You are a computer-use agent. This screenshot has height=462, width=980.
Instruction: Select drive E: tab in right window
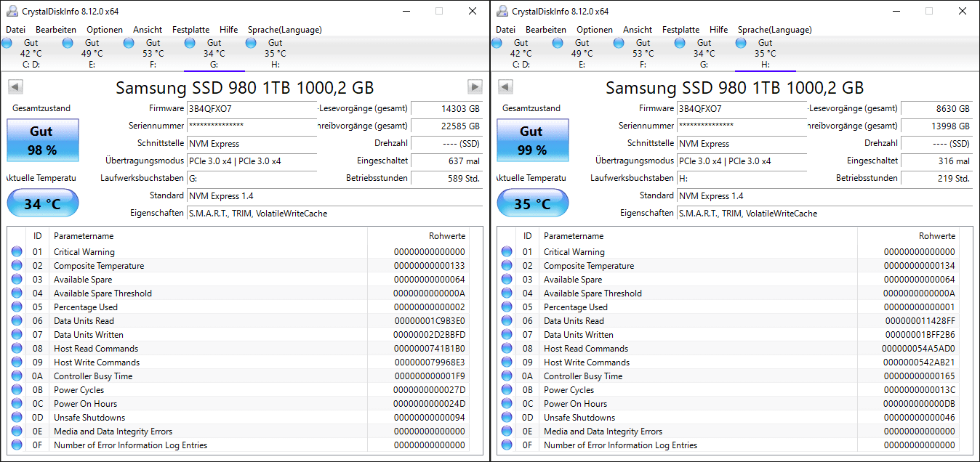582,54
